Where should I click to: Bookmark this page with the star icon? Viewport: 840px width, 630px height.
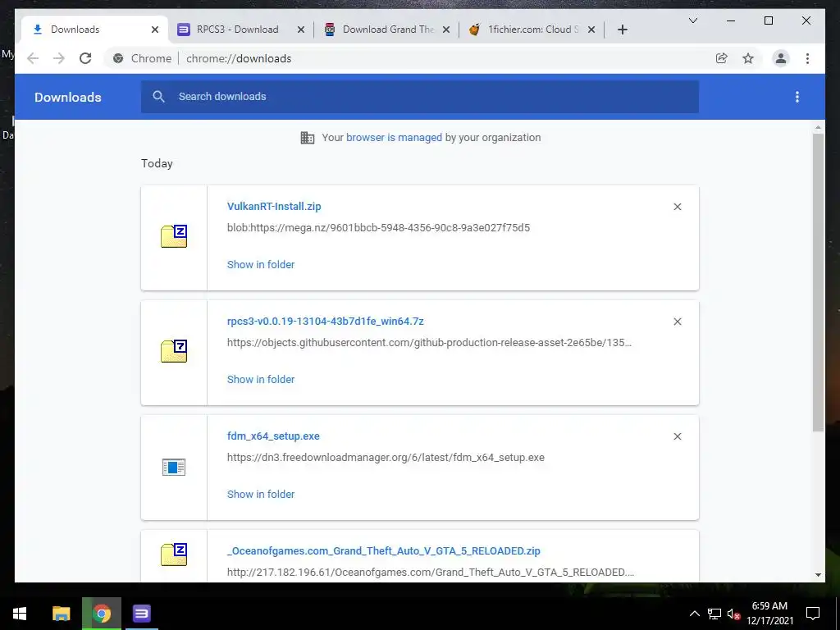(748, 58)
